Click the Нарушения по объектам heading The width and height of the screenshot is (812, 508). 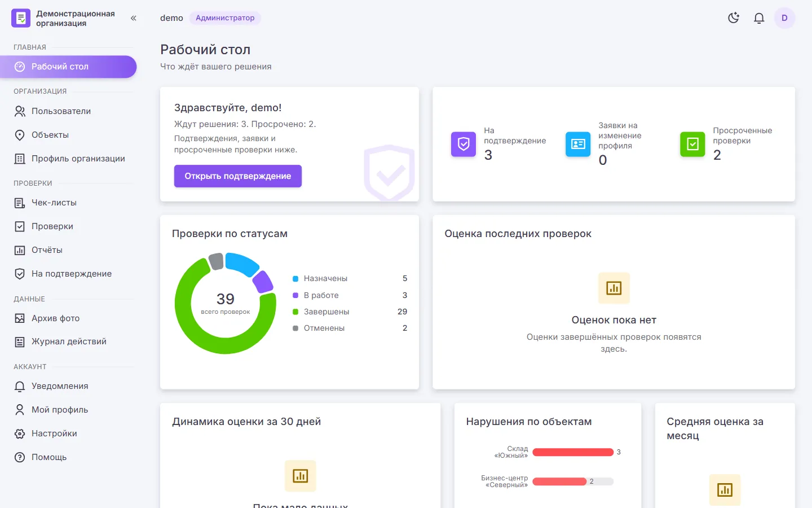point(529,422)
